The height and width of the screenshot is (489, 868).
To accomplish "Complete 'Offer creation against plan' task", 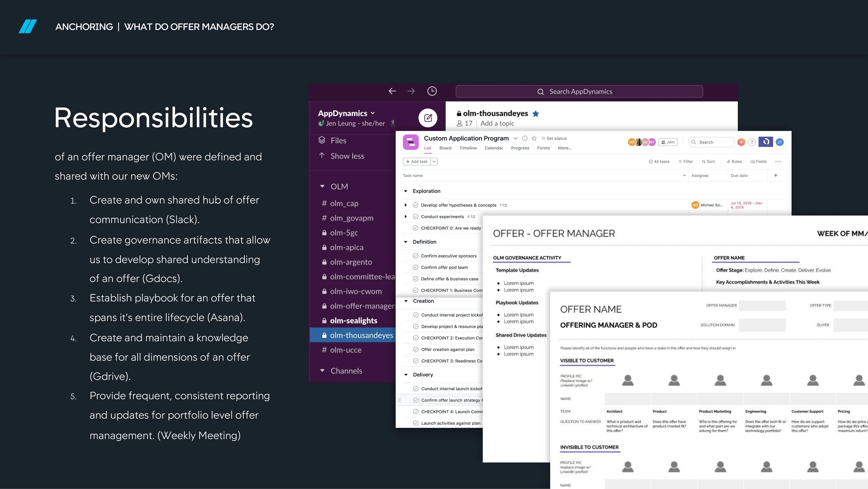I will click(416, 349).
